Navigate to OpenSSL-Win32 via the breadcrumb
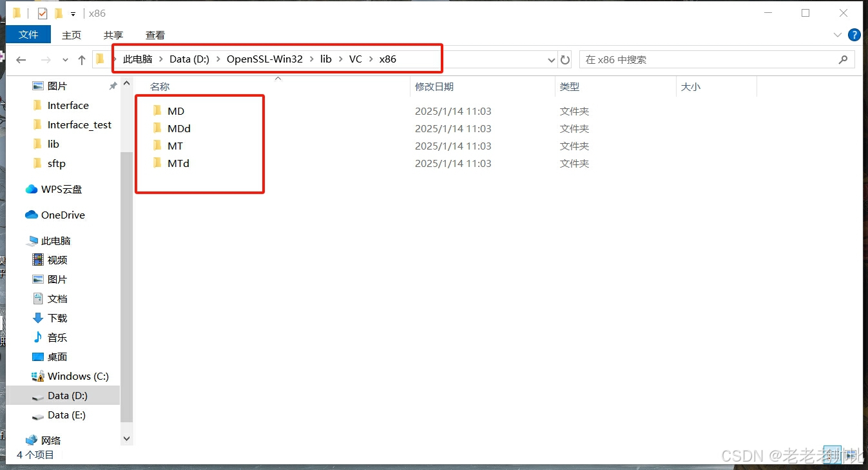The height and width of the screenshot is (470, 868). 265,59
